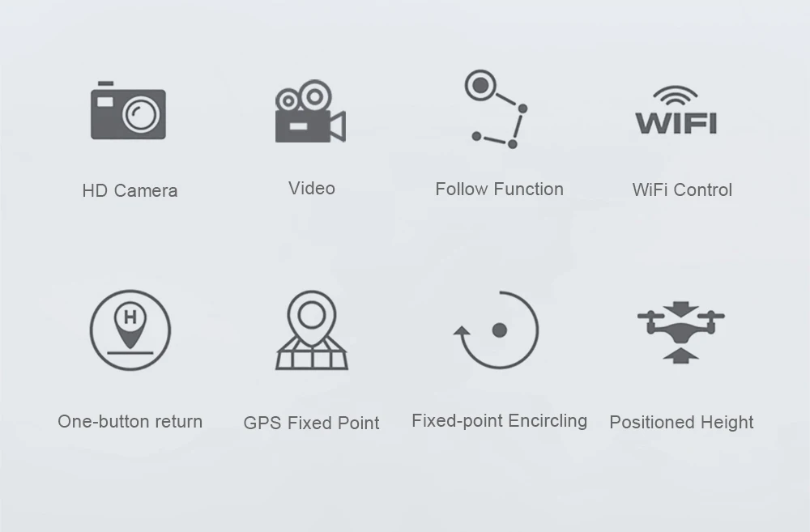Click the GPS Fixed Point caption
Viewport: 810px width, 532px height.
312,423
